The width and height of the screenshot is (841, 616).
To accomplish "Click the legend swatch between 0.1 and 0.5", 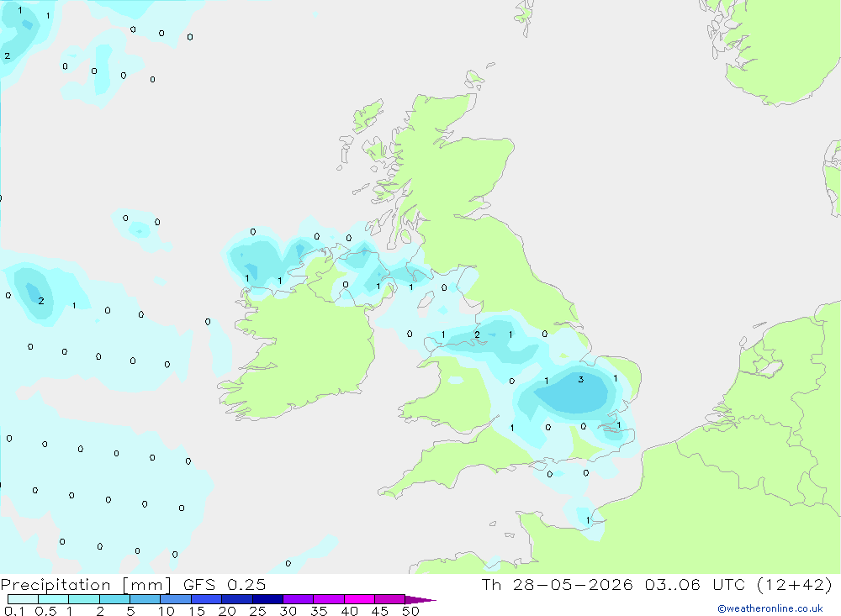I will coord(23,599).
